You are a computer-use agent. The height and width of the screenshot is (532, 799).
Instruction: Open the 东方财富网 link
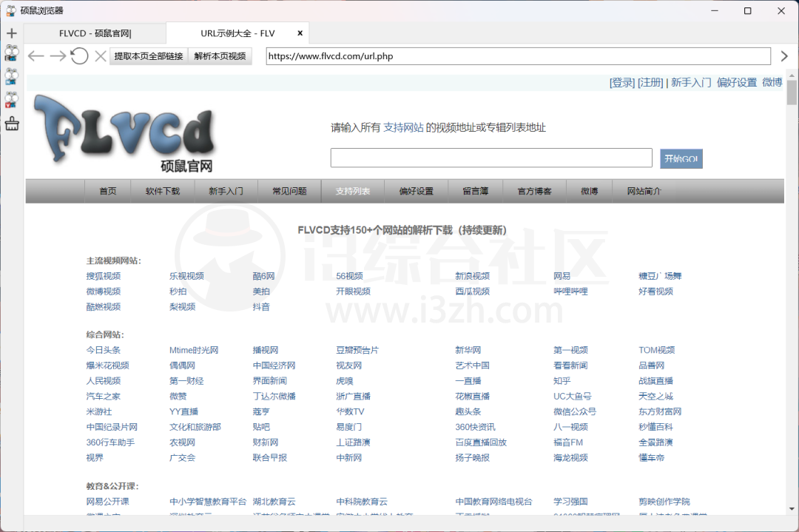[x=660, y=411]
